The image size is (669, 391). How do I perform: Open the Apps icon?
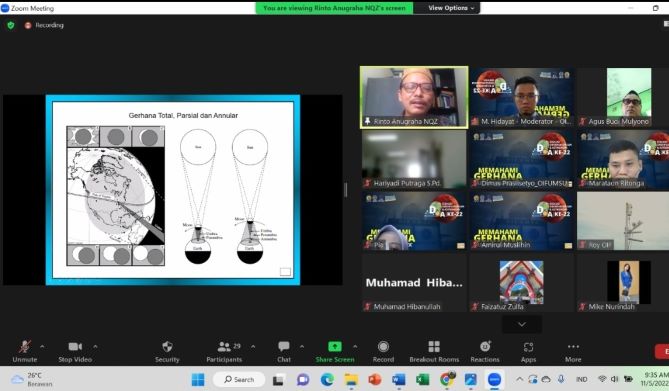point(528,347)
